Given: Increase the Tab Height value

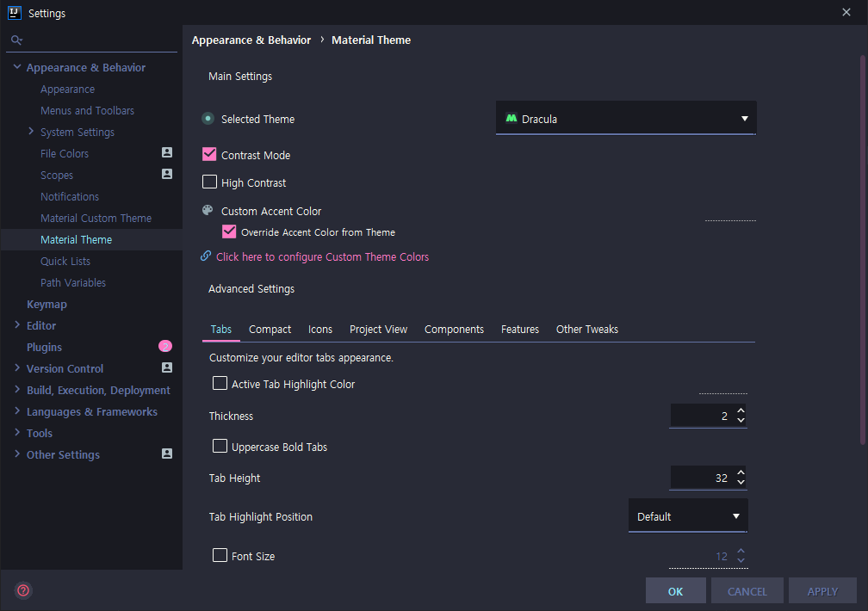Looking at the screenshot, I should [x=741, y=473].
